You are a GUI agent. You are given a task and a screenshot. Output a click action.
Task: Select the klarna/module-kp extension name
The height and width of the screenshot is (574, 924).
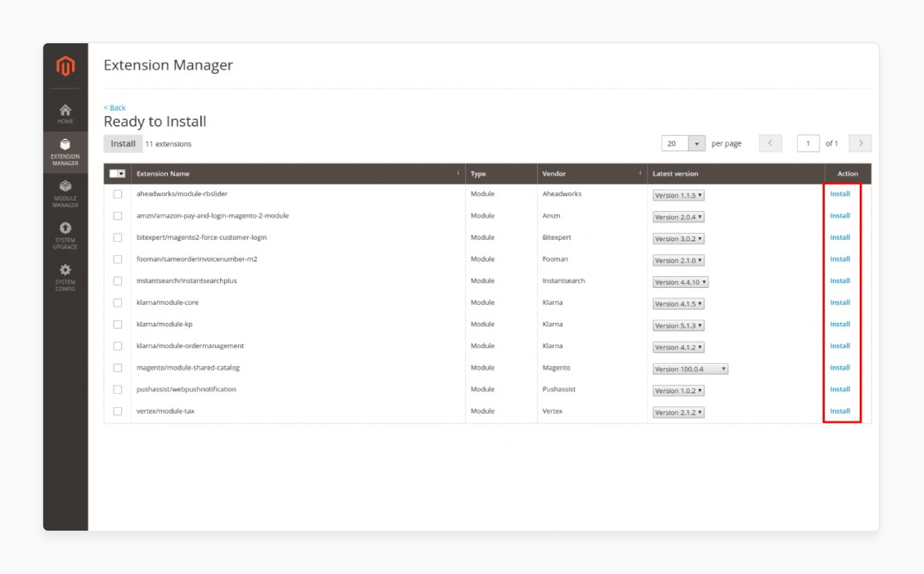point(164,324)
